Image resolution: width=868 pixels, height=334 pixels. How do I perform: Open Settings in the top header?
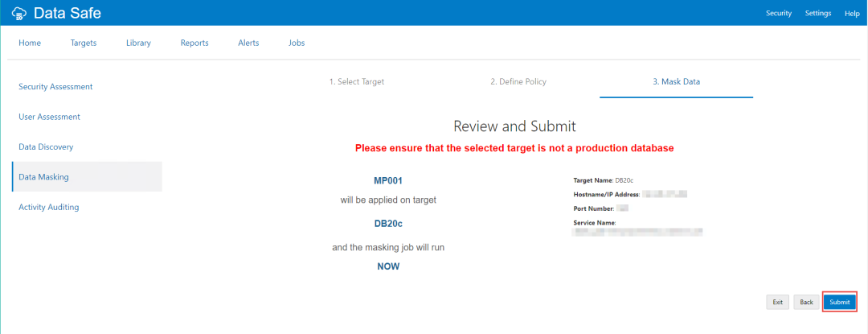(817, 14)
